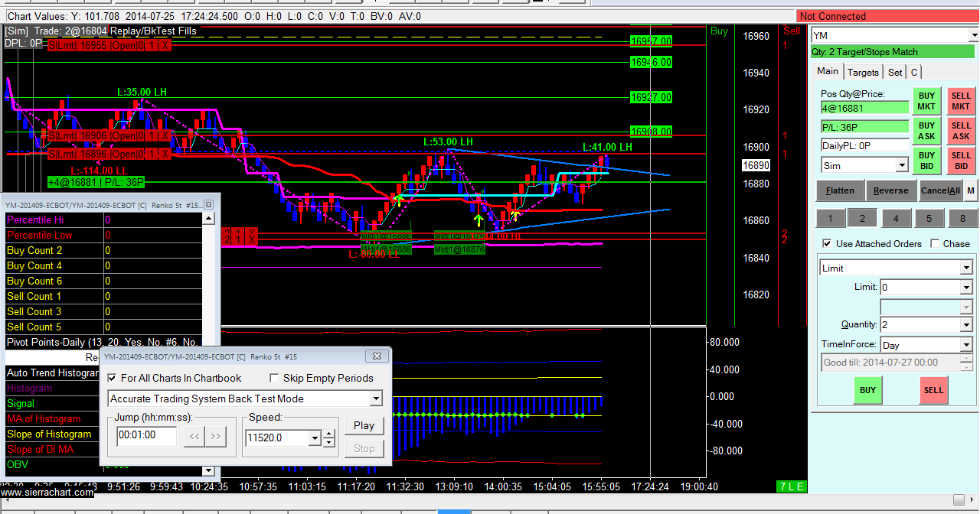Close the Renko study values window
Screen dimensions: 980x514
pos(207,204)
